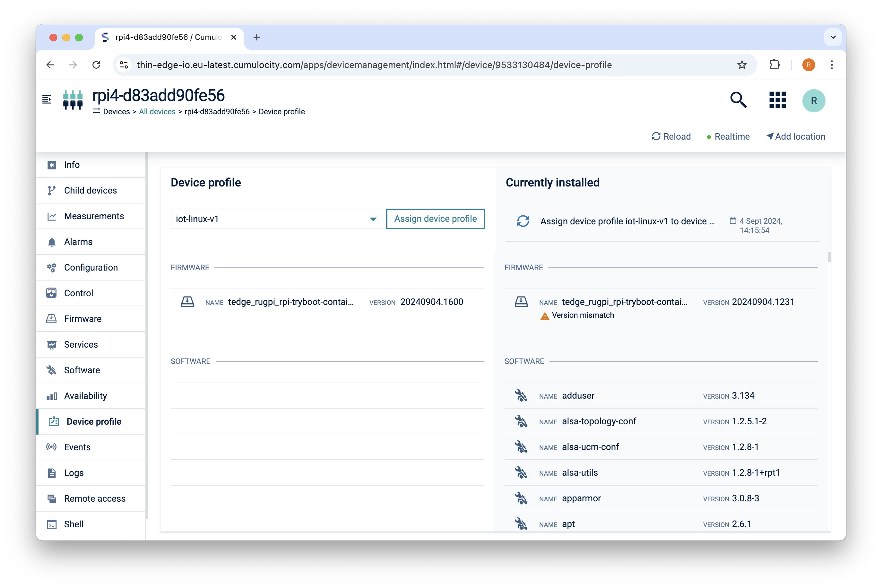Click the Software icon in sidebar
The height and width of the screenshot is (588, 882).
tap(53, 370)
